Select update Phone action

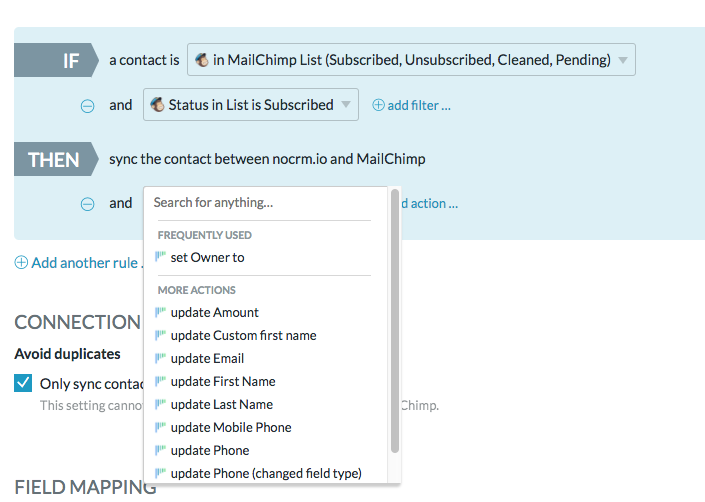210,450
